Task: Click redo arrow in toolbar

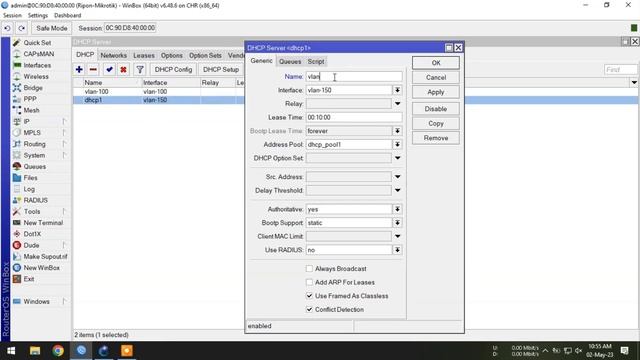Action: pos(21,28)
